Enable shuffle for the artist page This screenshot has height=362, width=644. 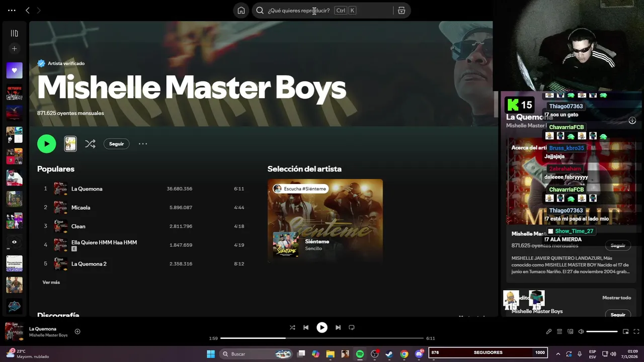(90, 144)
